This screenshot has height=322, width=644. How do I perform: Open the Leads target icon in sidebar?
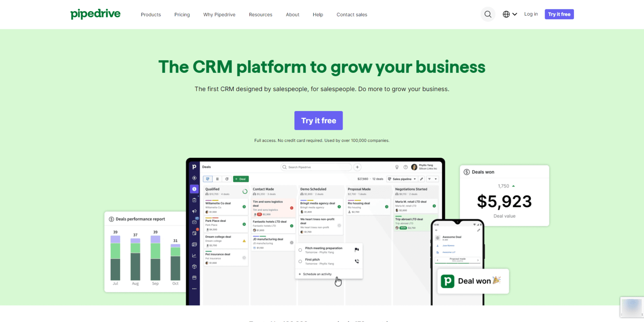[x=194, y=178]
